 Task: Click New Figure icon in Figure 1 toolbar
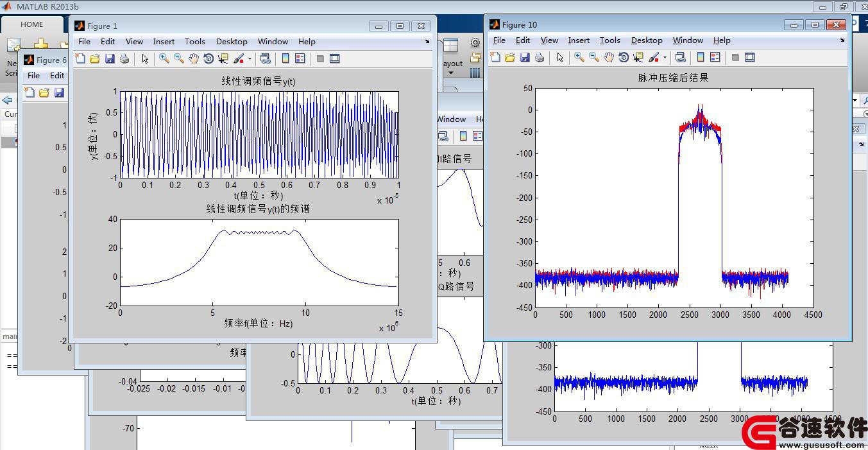tap(80, 58)
